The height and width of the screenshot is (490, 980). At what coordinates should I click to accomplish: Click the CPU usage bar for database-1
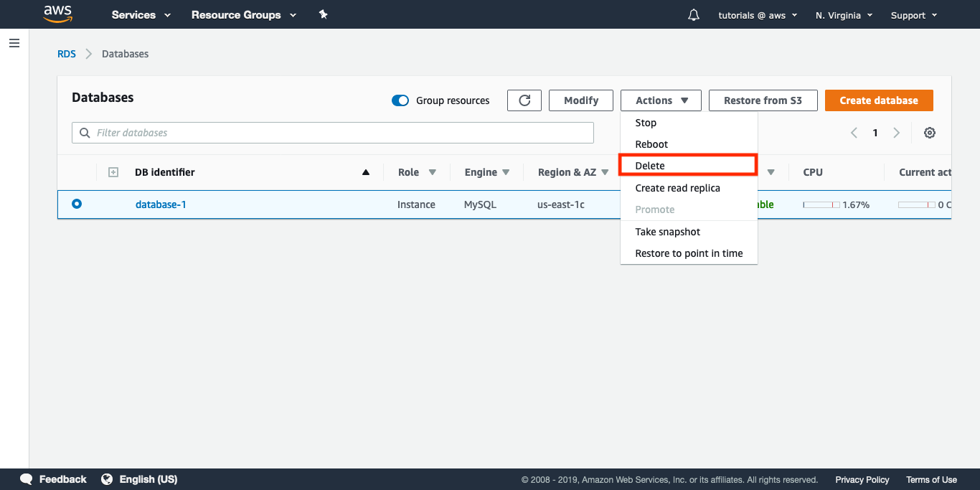click(821, 205)
